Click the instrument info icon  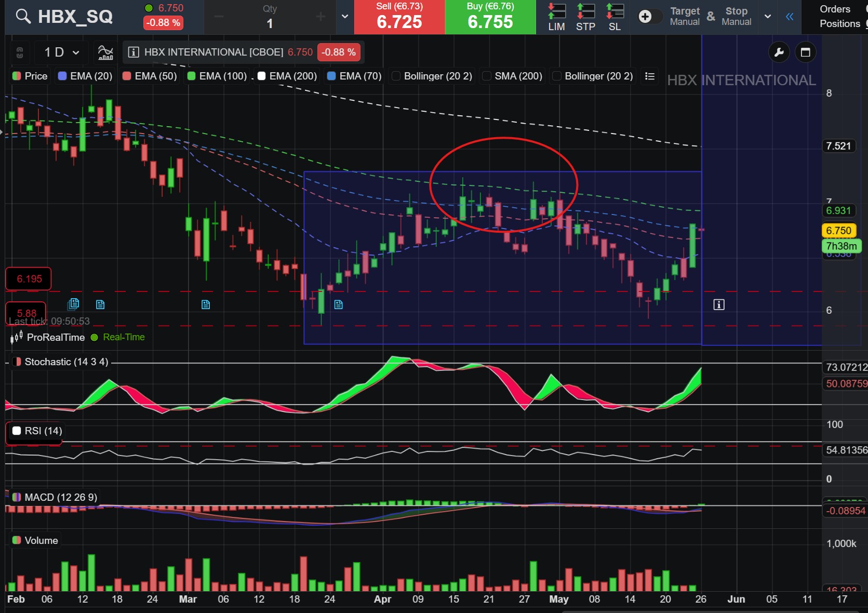point(133,52)
